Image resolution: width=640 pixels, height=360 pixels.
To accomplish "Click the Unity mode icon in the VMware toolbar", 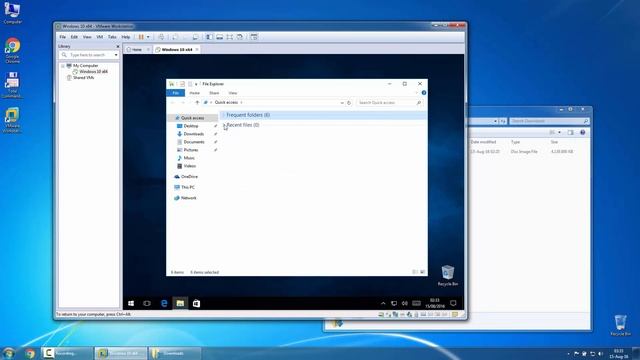I will (240, 37).
